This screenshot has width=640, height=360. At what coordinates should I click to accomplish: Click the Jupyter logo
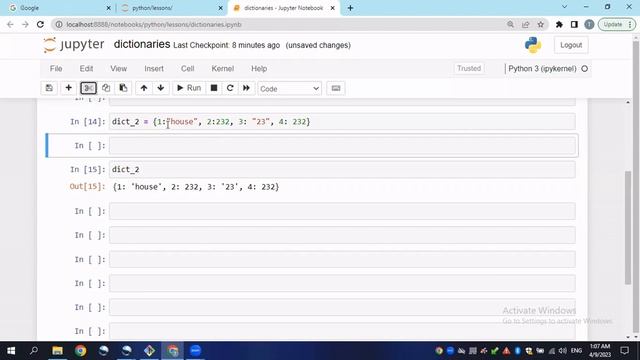(x=74, y=44)
